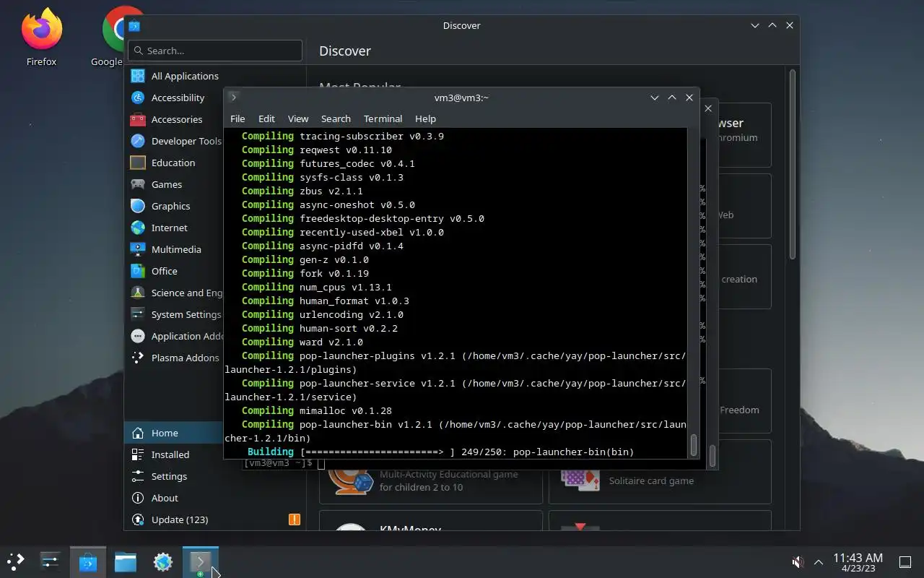
Task: Open the terminal Search menu
Action: [x=336, y=118]
